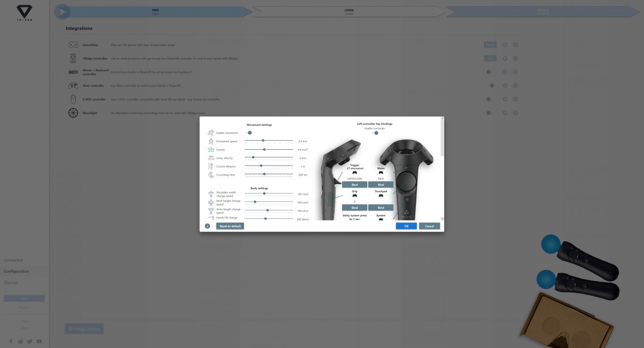644x348 pixels.
Task: Adjust the Crouching time slider
Action: 268,174
